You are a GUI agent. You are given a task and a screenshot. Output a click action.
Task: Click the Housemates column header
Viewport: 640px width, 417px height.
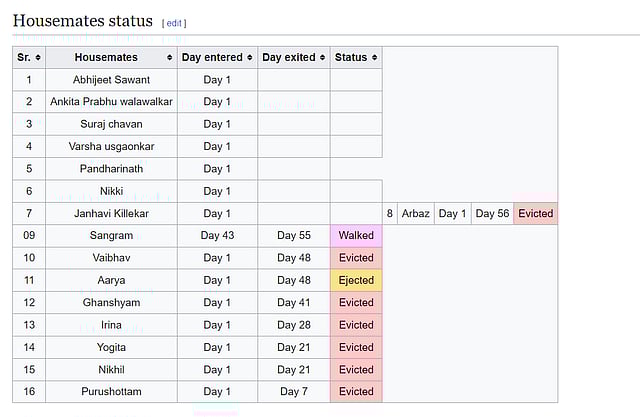click(106, 58)
